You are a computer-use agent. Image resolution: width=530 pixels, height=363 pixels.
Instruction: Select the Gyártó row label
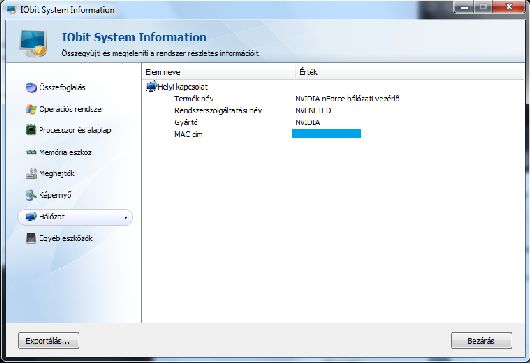click(x=186, y=122)
